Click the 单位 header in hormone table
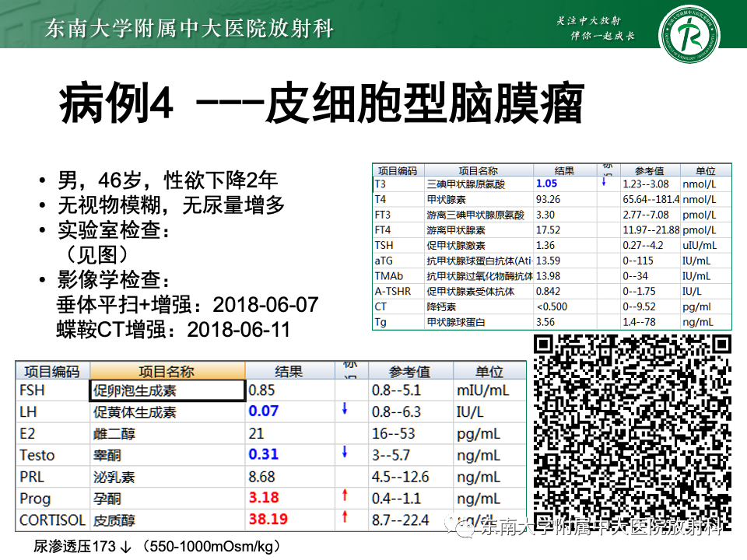The height and width of the screenshot is (560, 747). (489, 371)
